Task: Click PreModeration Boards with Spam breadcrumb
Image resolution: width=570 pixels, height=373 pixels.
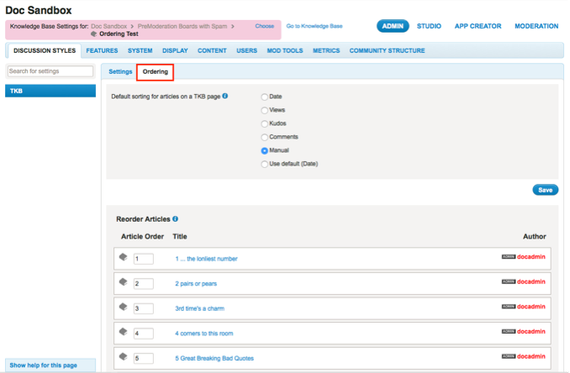Action: (182, 26)
